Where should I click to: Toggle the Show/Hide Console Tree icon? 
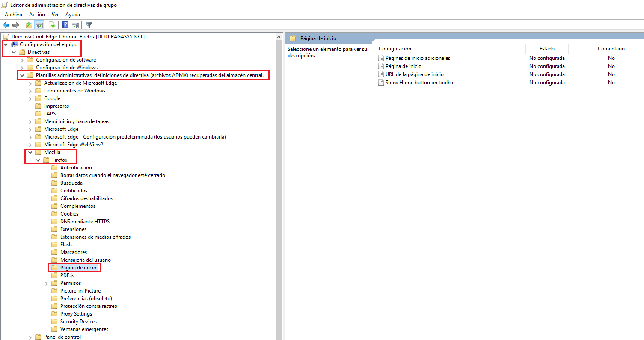click(39, 25)
